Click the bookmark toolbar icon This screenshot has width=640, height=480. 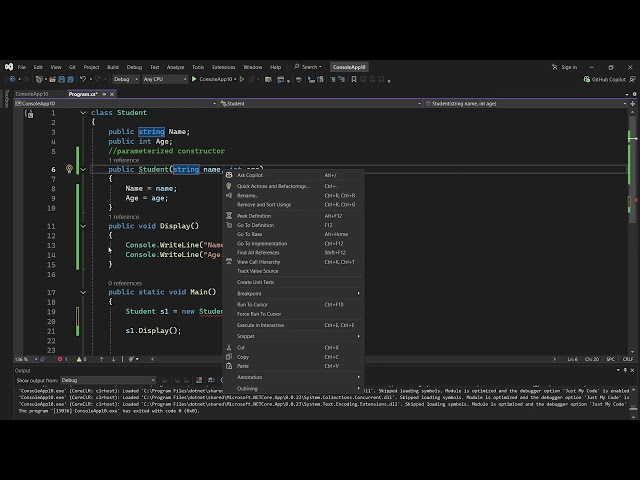pos(354,79)
